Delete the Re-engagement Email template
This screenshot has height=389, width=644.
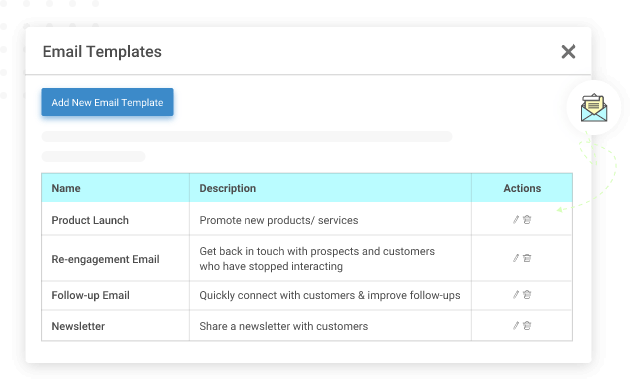pos(527,258)
